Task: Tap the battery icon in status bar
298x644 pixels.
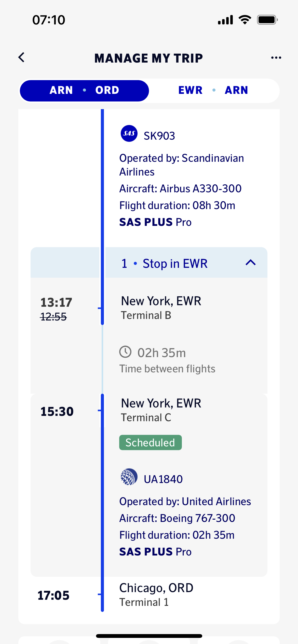Action: pyautogui.click(x=267, y=20)
